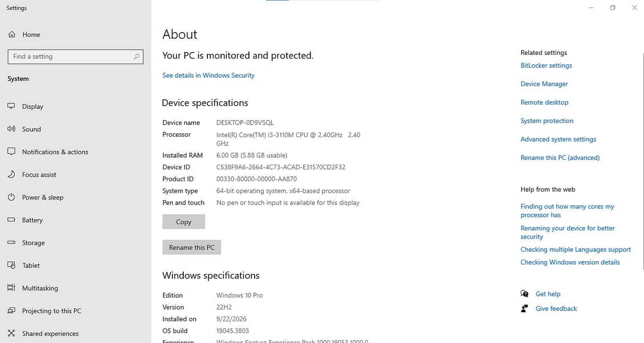The height and width of the screenshot is (343, 644).
Task: Open Display settings via monitor icon
Action: click(11, 106)
